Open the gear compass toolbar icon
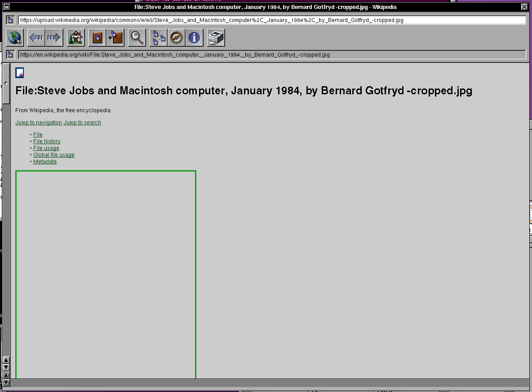 [176, 38]
